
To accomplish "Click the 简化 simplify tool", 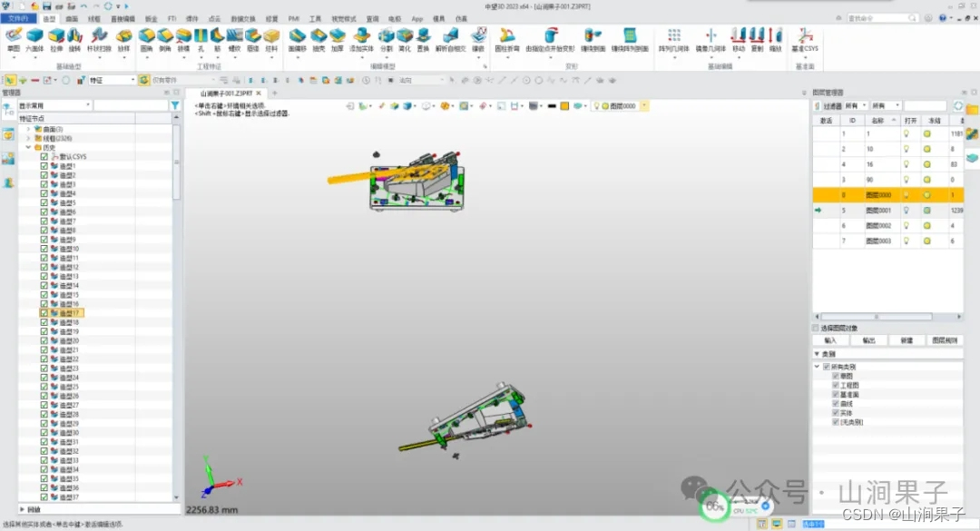I will pos(405,39).
